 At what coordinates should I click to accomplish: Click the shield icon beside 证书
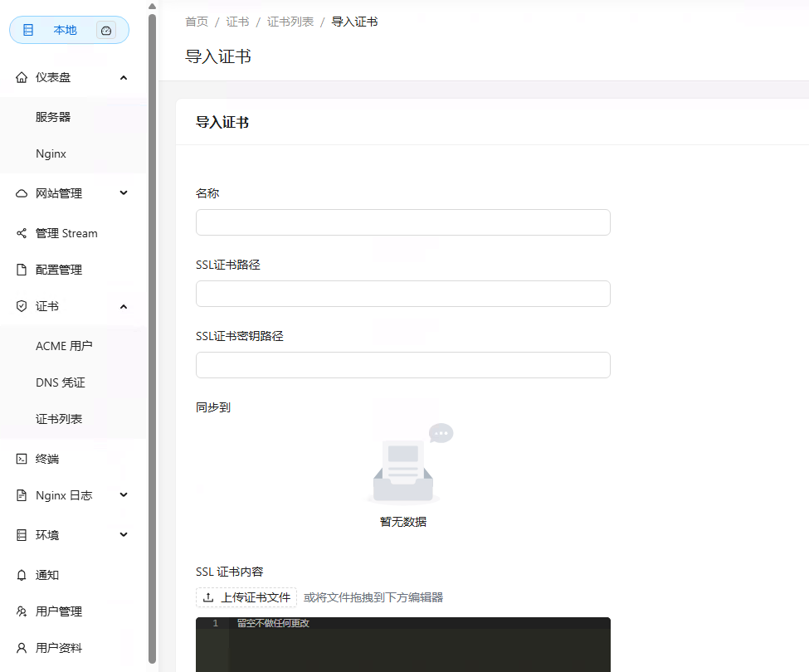coord(21,306)
